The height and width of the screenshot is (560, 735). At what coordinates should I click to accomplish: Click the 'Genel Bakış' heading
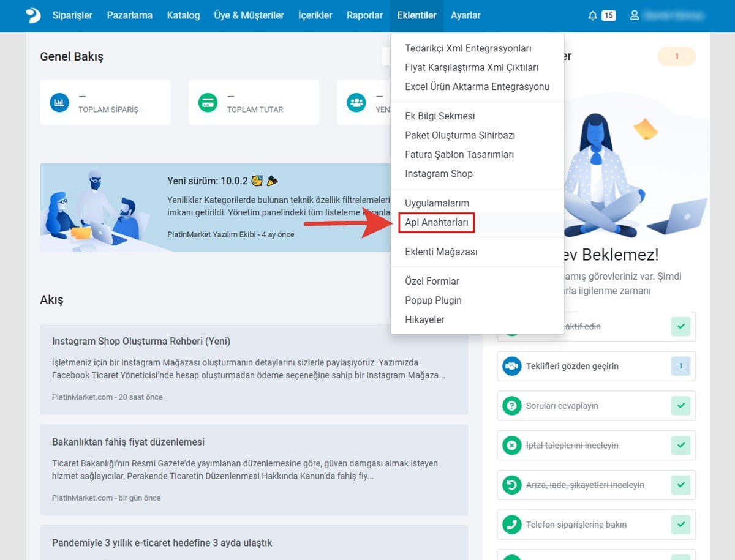pyautogui.click(x=72, y=56)
